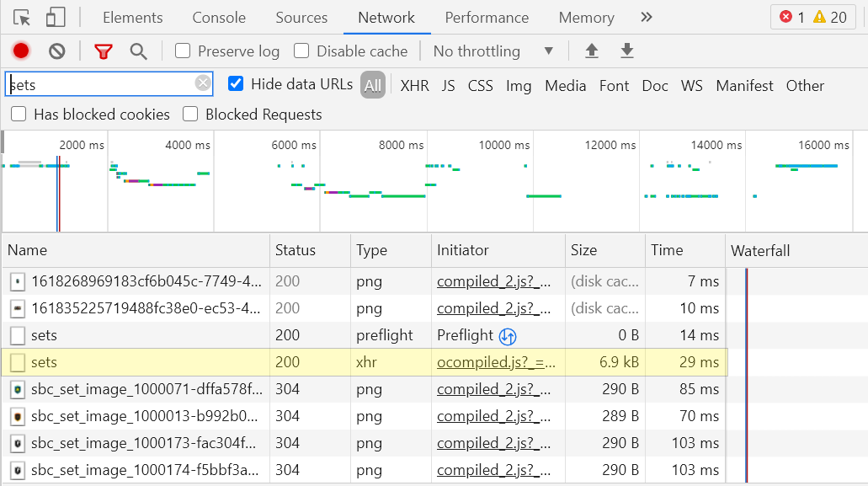The width and height of the screenshot is (868, 486).
Task: Clear the network log icon
Action: pyautogui.click(x=56, y=51)
